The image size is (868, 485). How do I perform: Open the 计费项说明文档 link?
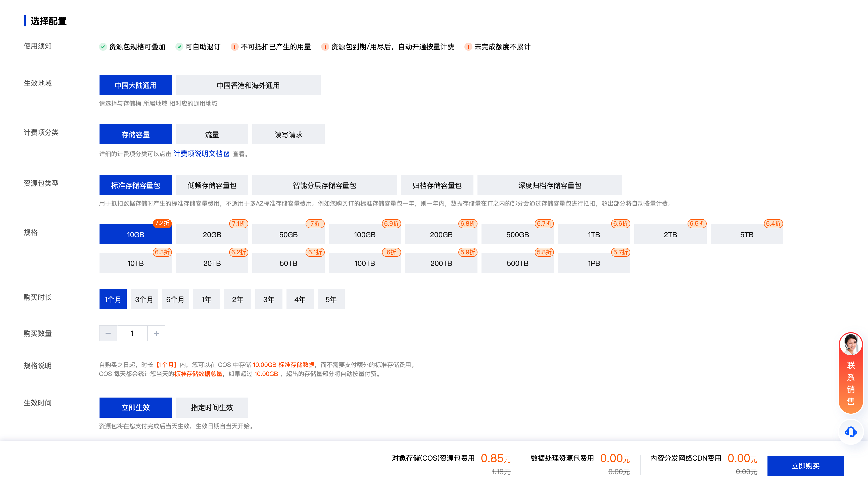pos(198,154)
